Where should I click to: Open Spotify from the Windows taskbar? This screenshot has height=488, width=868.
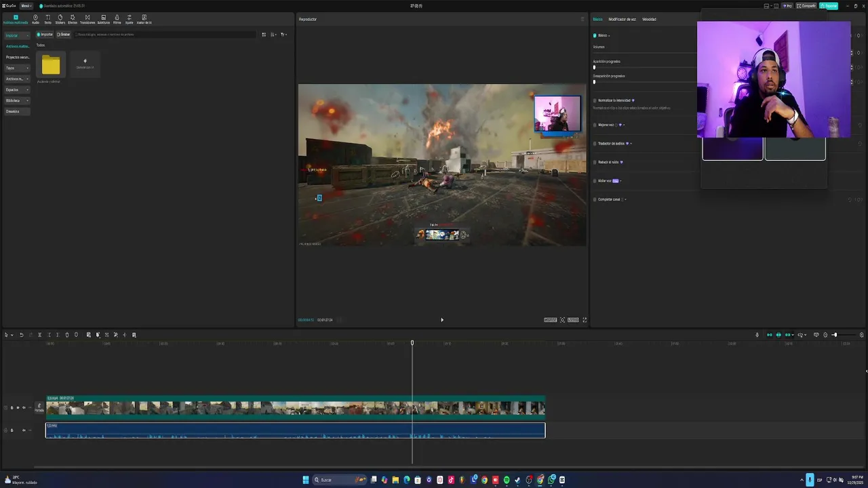(507, 480)
